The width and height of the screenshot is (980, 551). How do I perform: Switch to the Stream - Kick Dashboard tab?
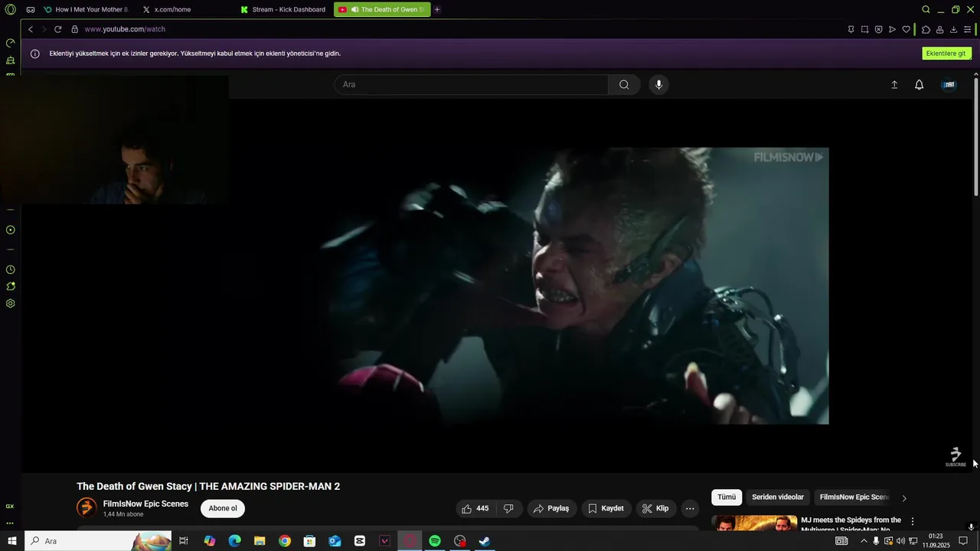point(283,9)
